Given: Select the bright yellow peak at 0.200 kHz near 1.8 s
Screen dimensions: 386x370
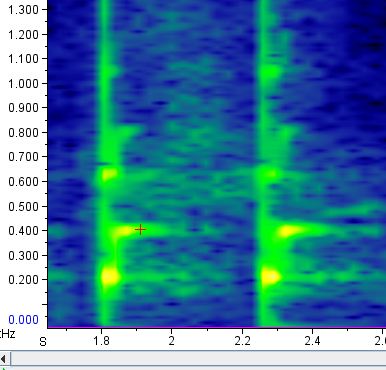Looking at the screenshot, I should point(110,277).
